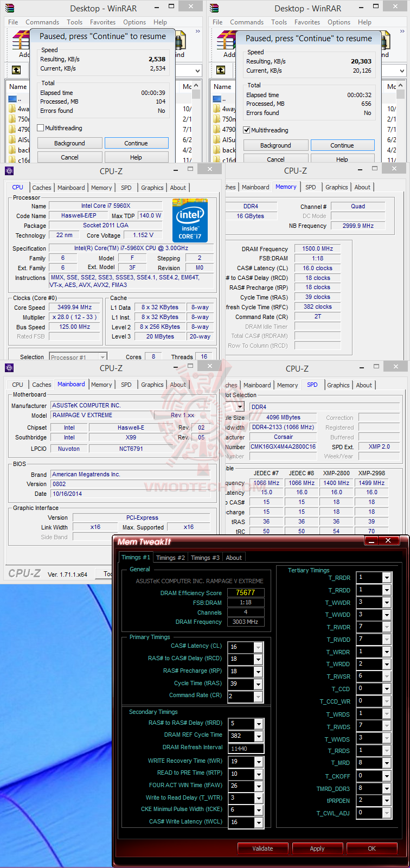Click the 'CMK16GX4M4A2800C16' part number
Screen dimensions: 410x868
pyautogui.click(x=283, y=446)
